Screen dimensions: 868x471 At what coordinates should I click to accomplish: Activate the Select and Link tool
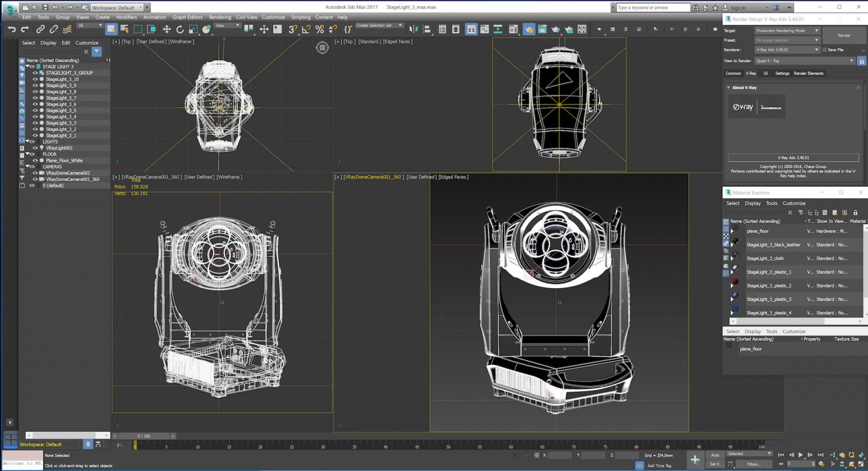[41, 29]
